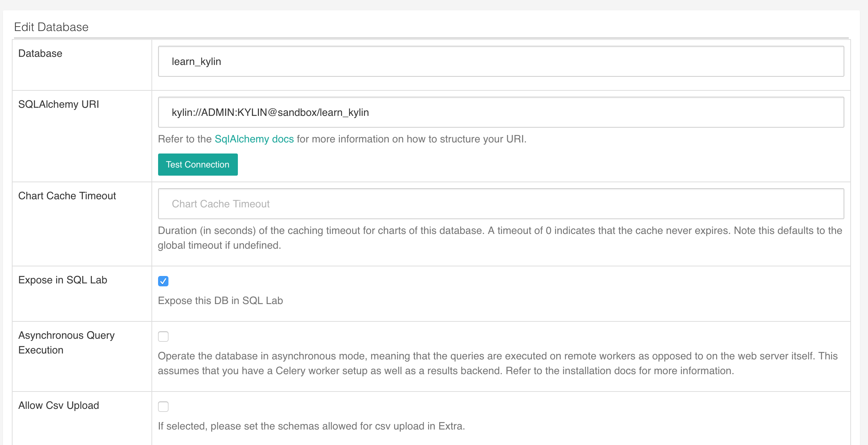Click the Database name input field
868x445 pixels.
(500, 61)
